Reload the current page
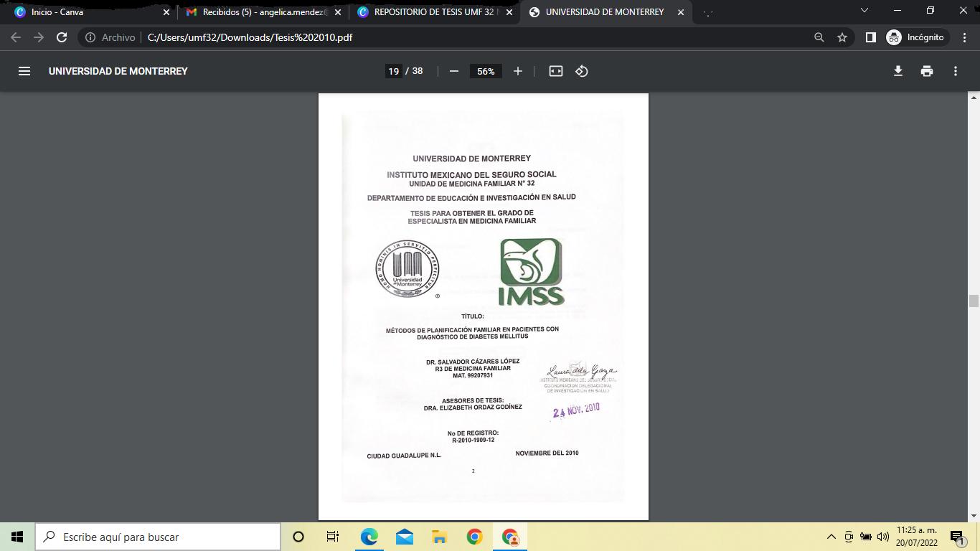The width and height of the screenshot is (980, 551). click(x=62, y=37)
